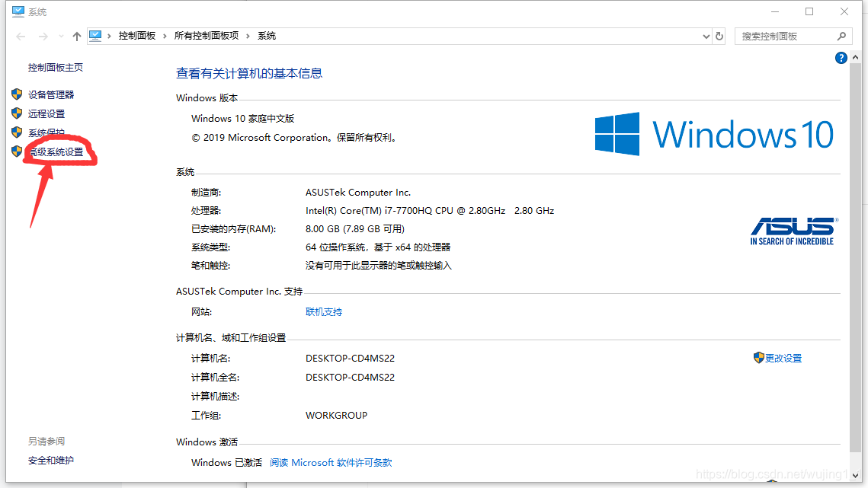This screenshot has width=868, height=488.
Task: Select ASUSTeK Computer Inc. manufacturer value
Action: pos(357,193)
